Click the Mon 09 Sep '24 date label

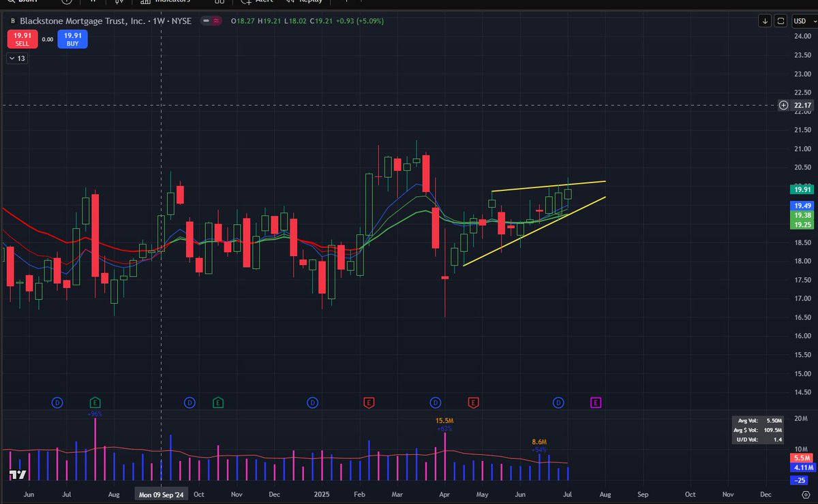tap(160, 494)
